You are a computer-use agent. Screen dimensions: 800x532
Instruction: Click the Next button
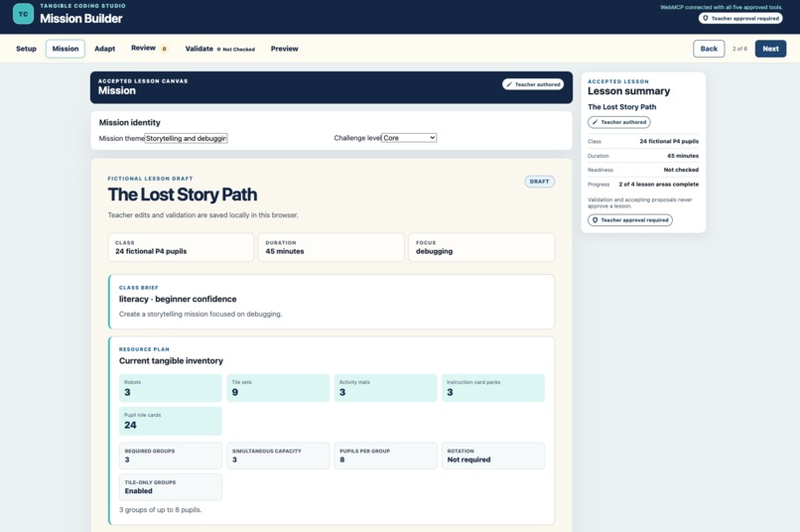tap(770, 49)
